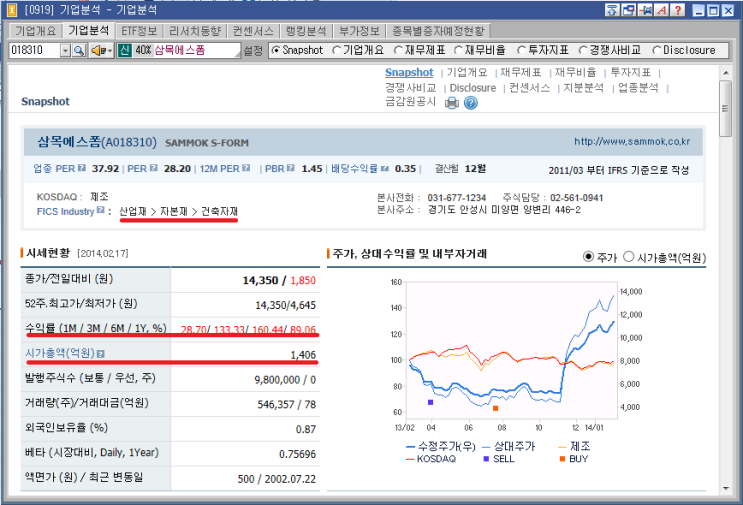Click help icon next to PER 28.20
Screen dimensions: 743x505
pos(154,168)
